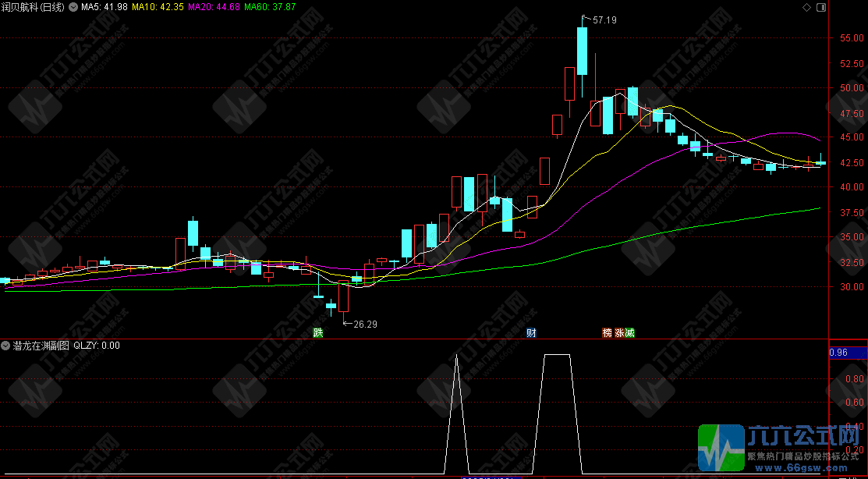Click the red 涨 event marker
868x479 pixels.
618,333
